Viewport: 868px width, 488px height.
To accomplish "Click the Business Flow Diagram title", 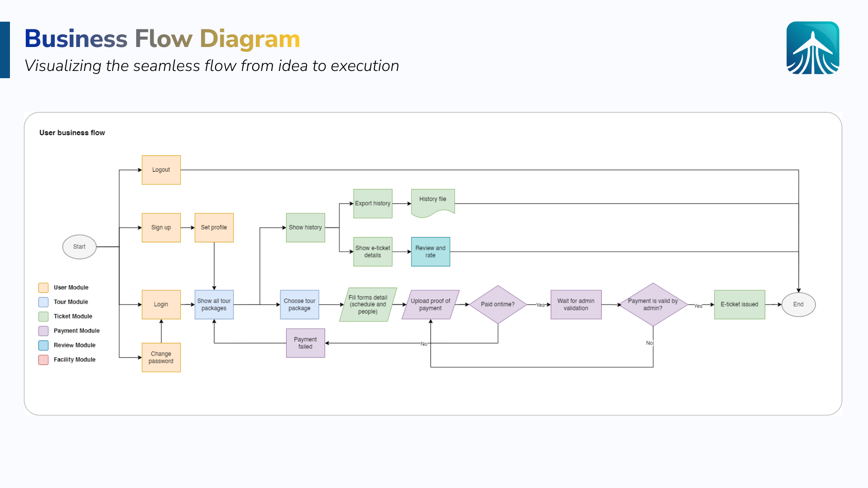I will [x=162, y=39].
